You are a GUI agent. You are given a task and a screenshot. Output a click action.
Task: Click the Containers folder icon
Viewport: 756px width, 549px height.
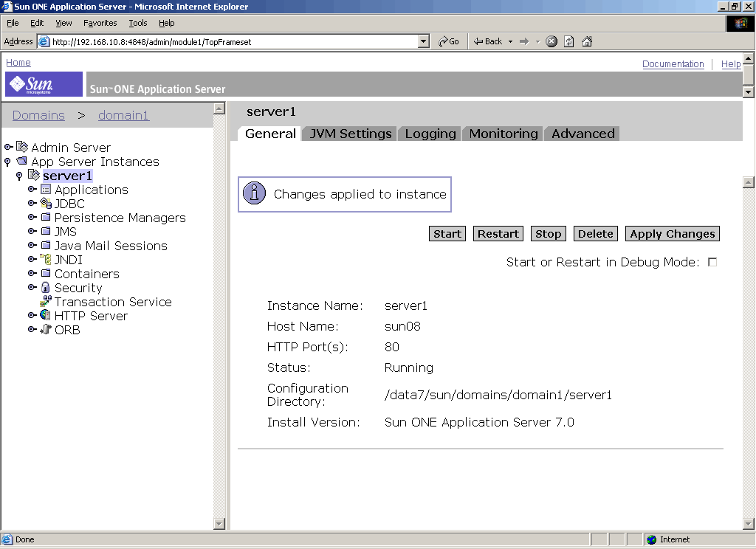pyautogui.click(x=46, y=273)
